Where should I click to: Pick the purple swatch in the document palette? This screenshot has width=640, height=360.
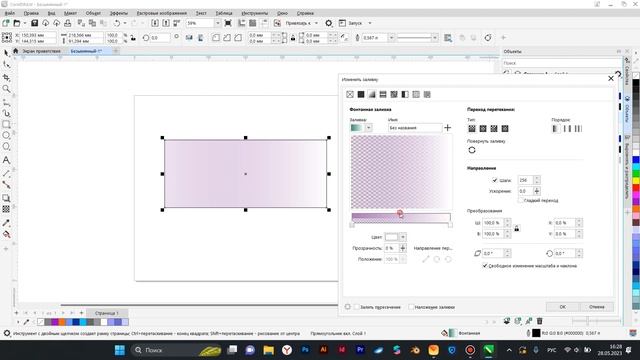[55, 322]
